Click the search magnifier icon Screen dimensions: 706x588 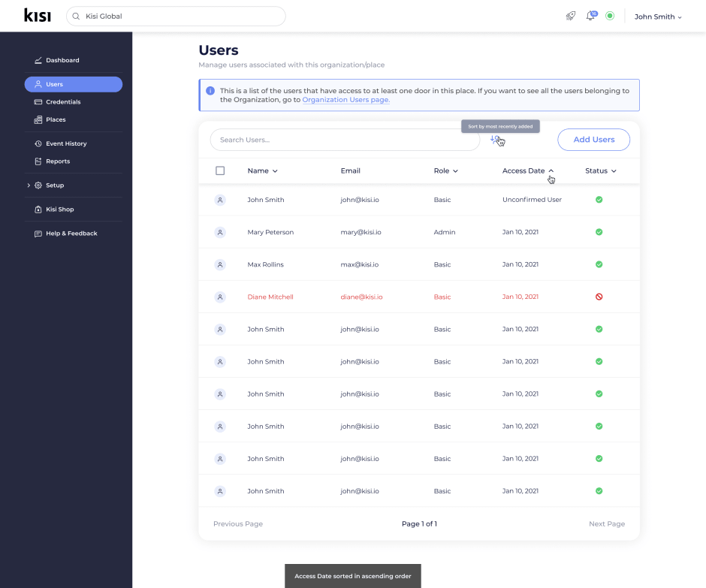[76, 17]
